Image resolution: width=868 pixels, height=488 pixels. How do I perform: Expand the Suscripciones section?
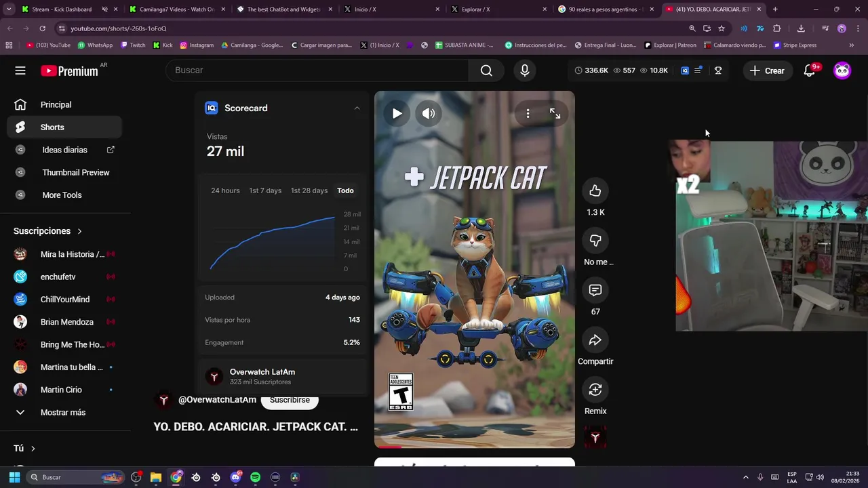click(47, 231)
